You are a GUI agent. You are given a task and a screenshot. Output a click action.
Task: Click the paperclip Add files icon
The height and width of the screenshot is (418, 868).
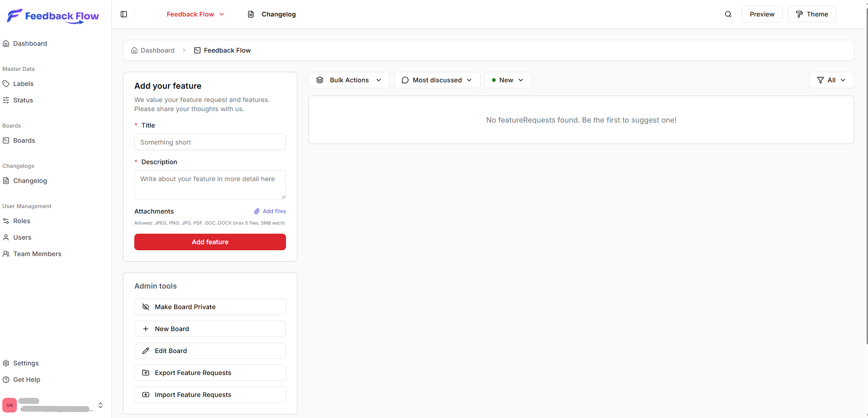coord(257,211)
